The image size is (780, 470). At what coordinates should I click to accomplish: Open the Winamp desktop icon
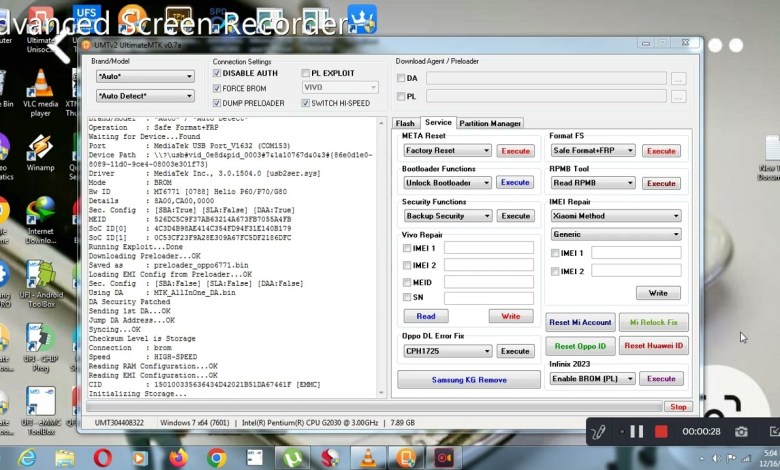40,150
